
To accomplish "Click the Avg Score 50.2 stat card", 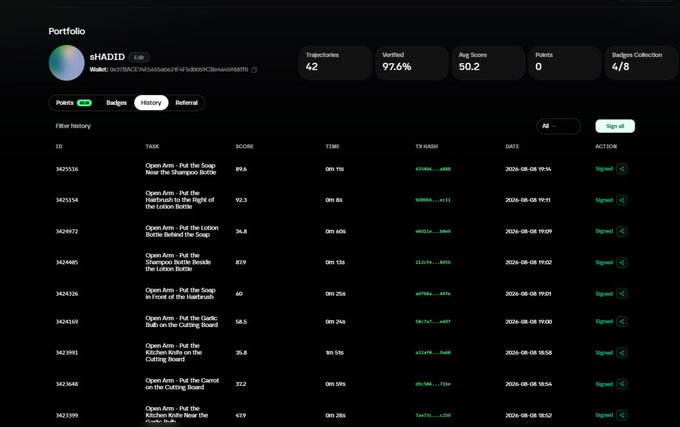I will pos(488,62).
